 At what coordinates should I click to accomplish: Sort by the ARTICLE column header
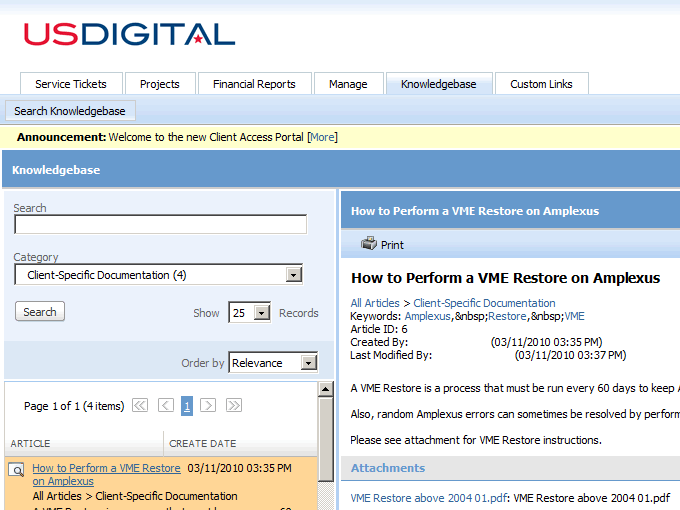click(x=30, y=443)
